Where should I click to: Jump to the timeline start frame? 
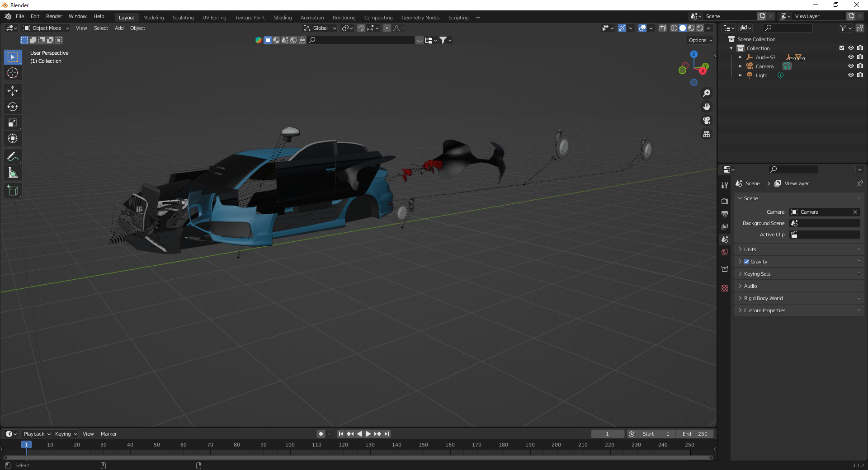coord(341,434)
